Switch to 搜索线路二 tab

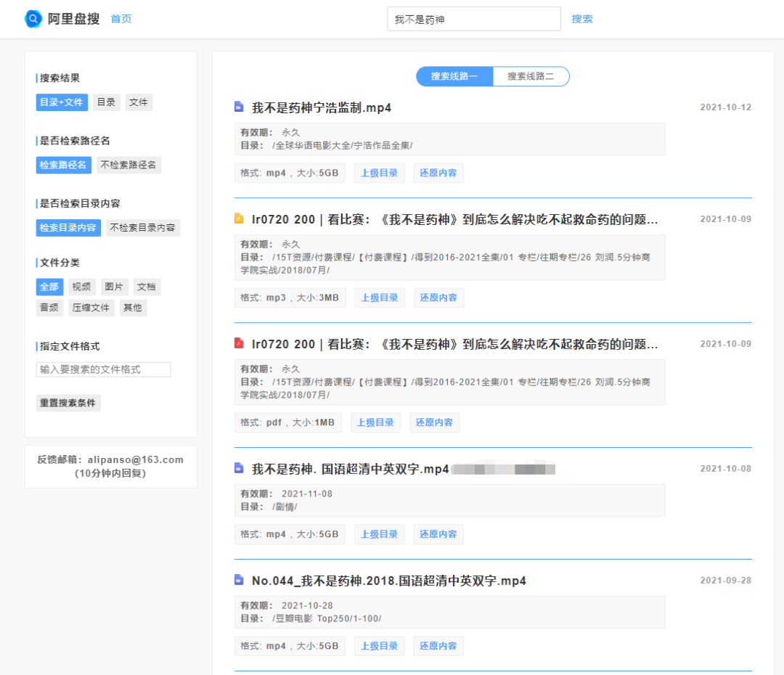point(531,76)
